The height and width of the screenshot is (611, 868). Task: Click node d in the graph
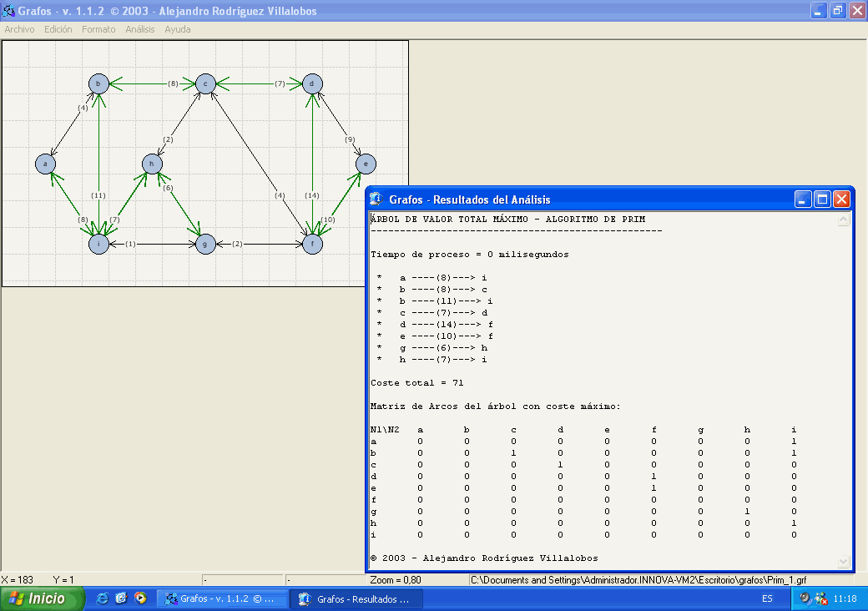(x=312, y=83)
